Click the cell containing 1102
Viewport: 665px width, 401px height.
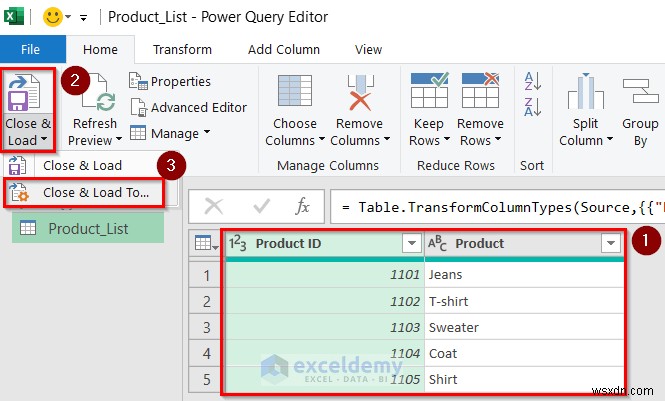click(325, 301)
